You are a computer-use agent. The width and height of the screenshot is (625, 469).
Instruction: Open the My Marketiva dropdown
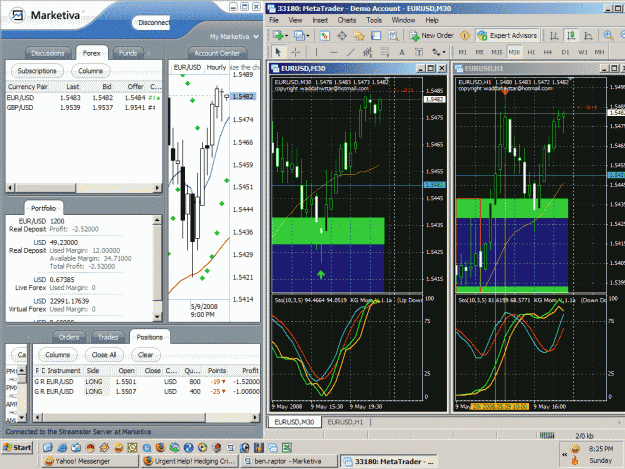click(234, 37)
